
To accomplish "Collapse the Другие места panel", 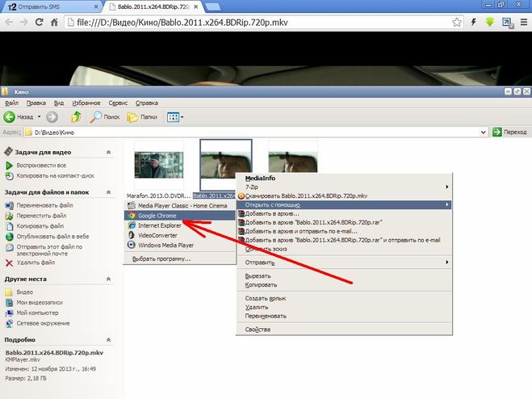I will click(108, 279).
